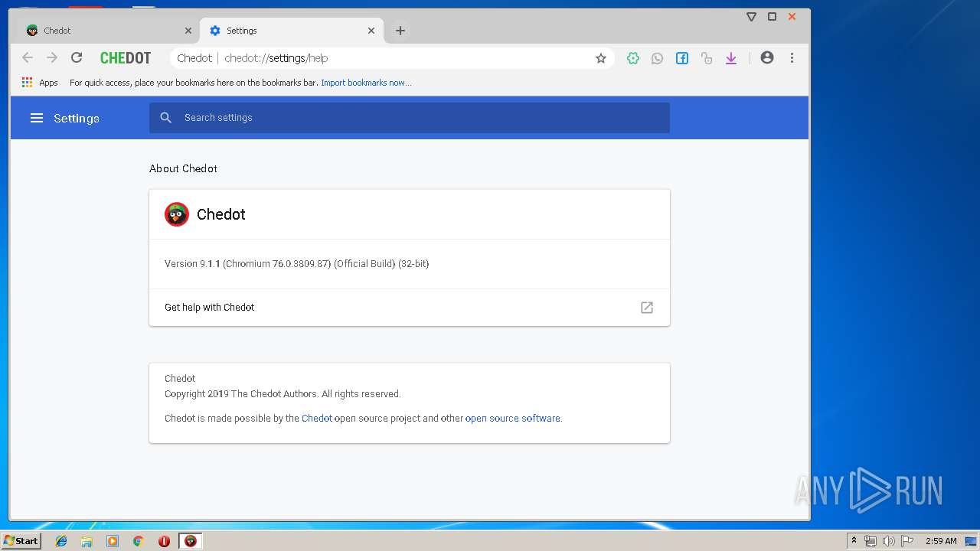The image size is (980, 551).
Task: Launch Opera from the taskbar
Action: click(164, 541)
